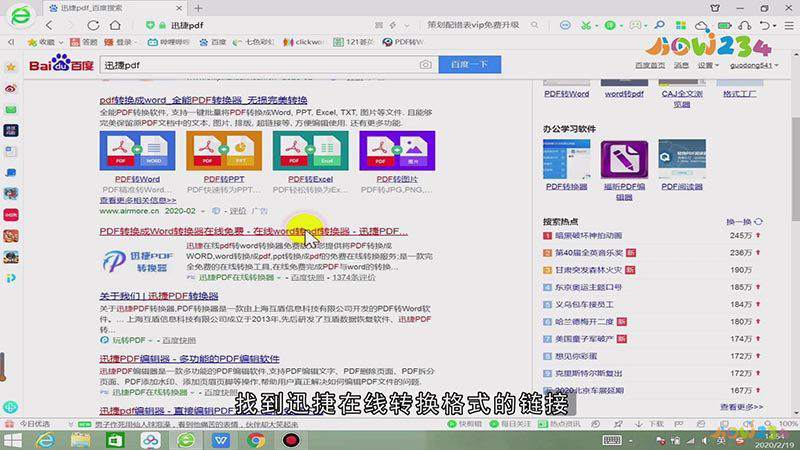Open the cloud download icon in toolbar

click(702, 25)
